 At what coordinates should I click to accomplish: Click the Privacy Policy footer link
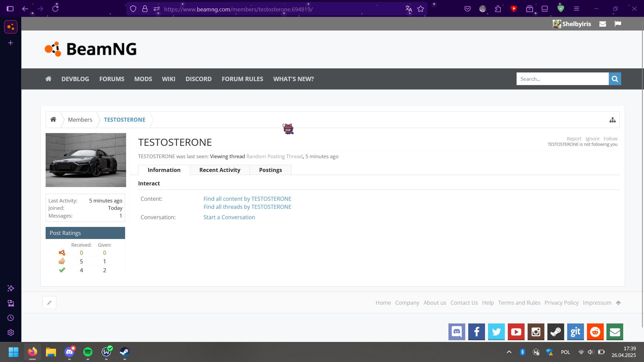(x=561, y=303)
